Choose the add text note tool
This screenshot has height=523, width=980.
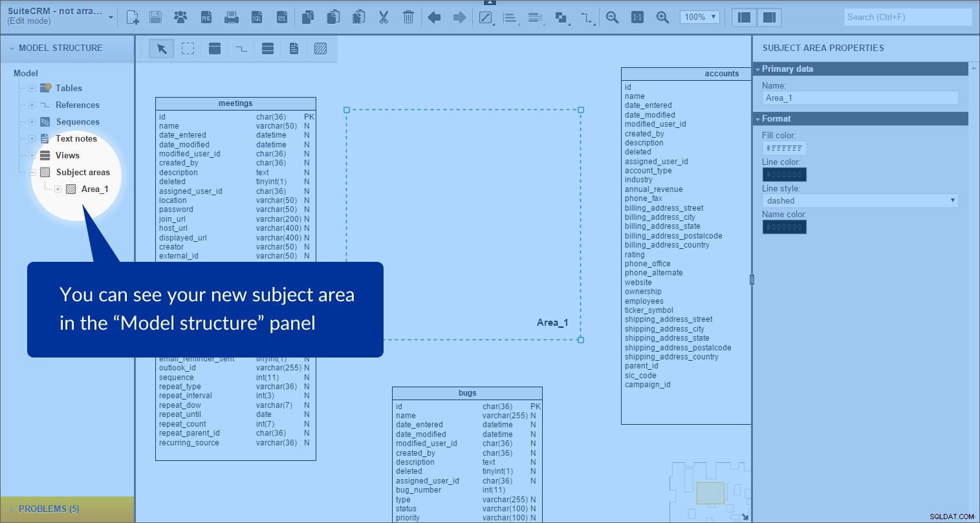(294, 48)
